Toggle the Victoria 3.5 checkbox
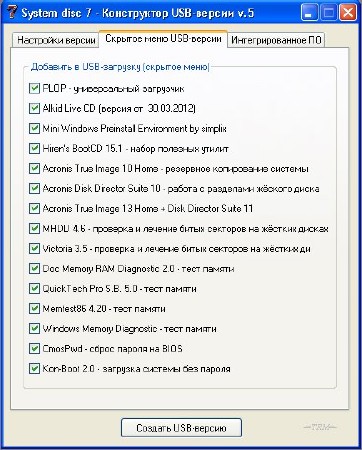Screen dimensions: 362x450 (x=34, y=248)
